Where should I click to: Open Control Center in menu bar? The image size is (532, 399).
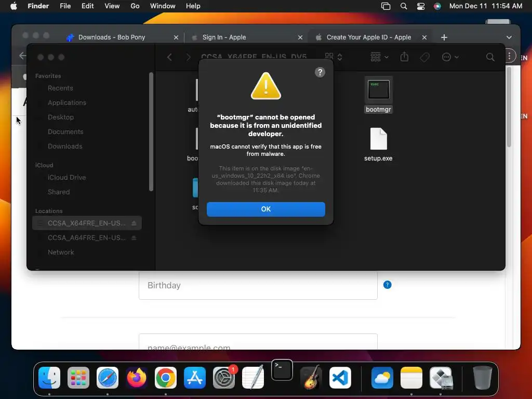[420, 6]
